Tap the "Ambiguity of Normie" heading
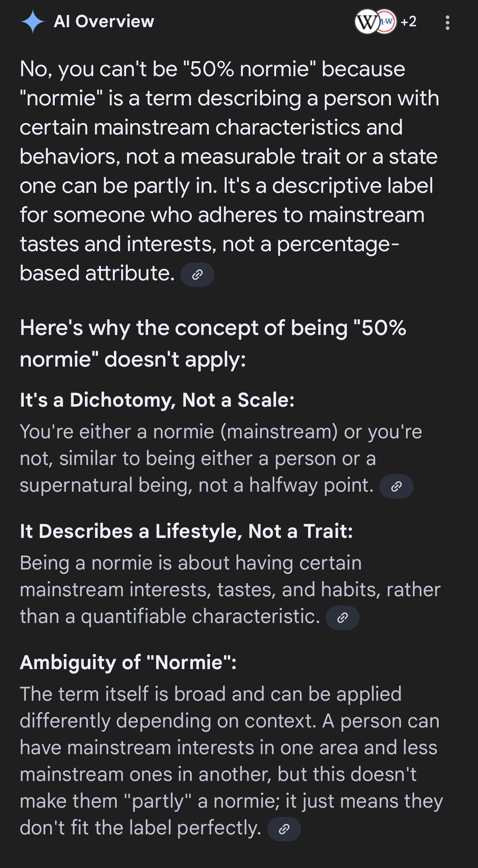Screen dimensions: 478x868 pyautogui.click(x=128, y=663)
